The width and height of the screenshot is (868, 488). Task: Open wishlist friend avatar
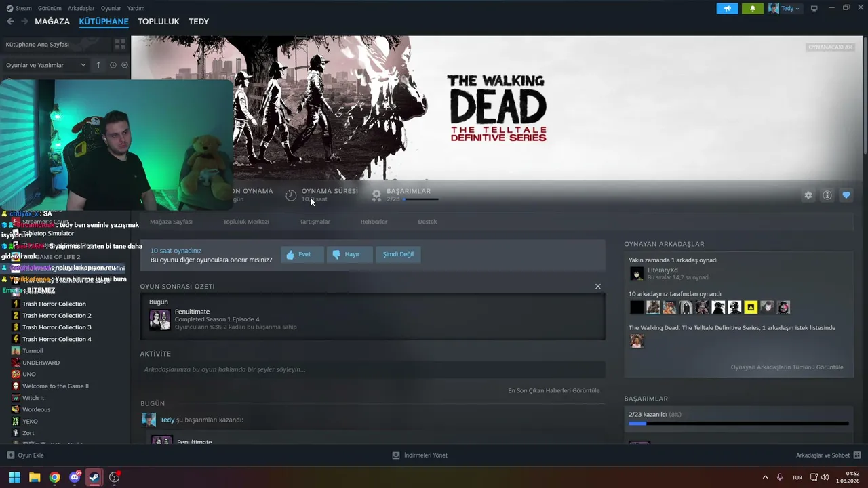[x=637, y=341]
